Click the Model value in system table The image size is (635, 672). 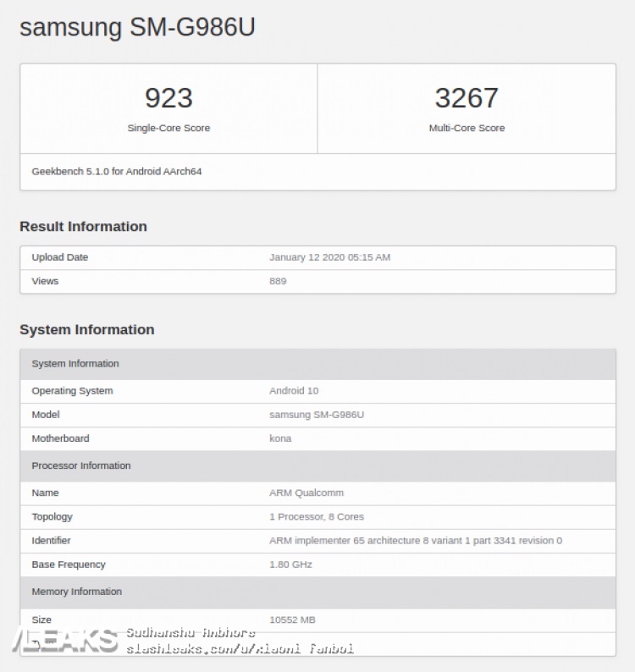[x=317, y=415]
